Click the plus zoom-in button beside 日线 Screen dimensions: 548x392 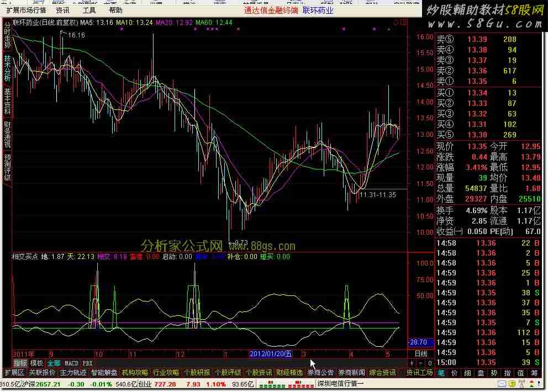(412, 363)
